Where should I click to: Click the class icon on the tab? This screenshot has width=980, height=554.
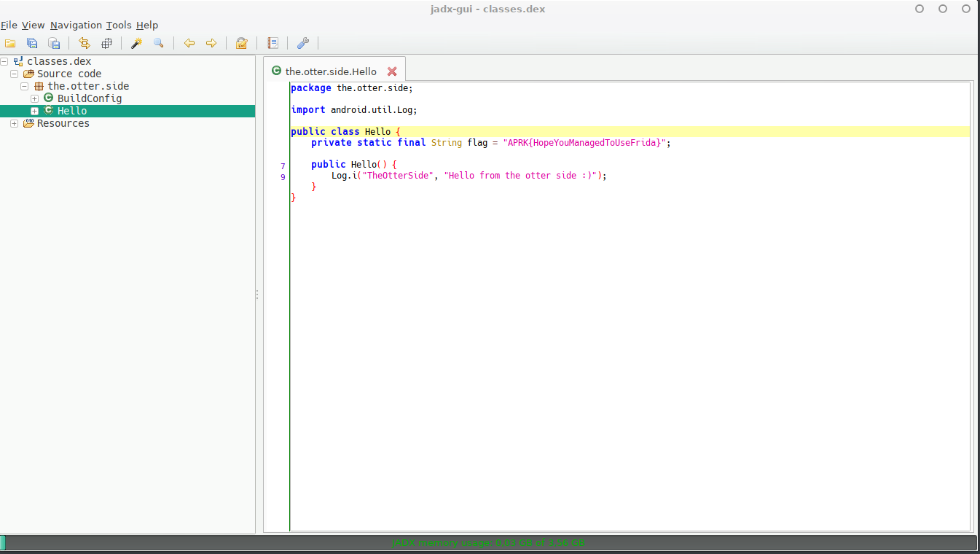(276, 71)
